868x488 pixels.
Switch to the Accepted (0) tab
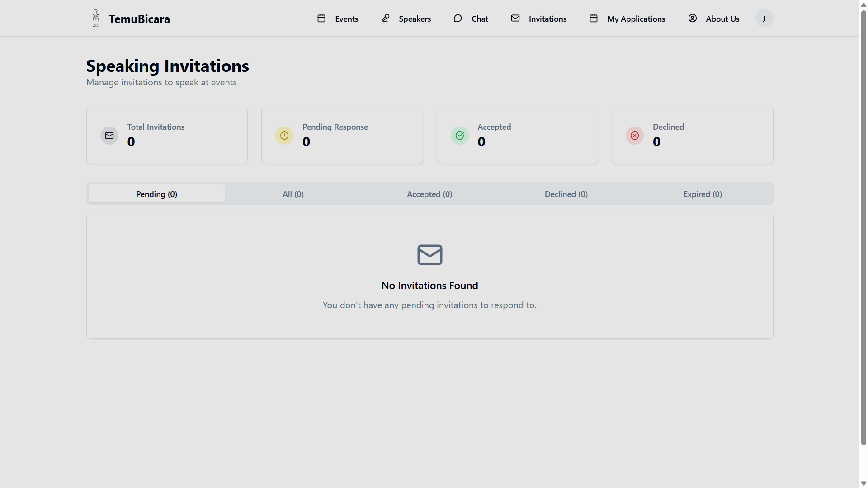[x=429, y=194]
